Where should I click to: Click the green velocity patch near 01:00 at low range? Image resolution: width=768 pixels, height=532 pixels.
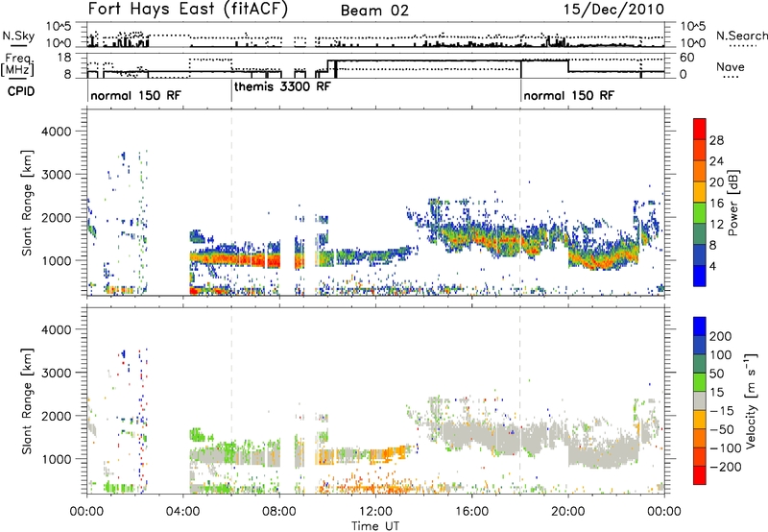point(119,488)
